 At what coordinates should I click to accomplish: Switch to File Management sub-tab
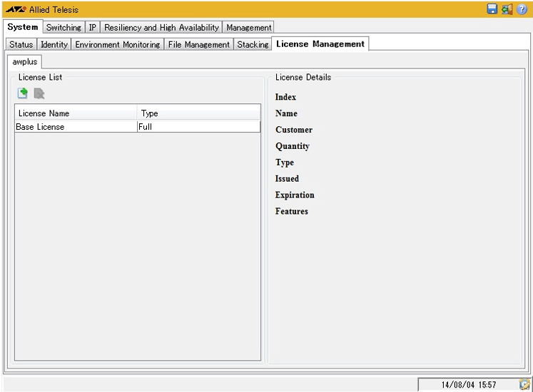pyautogui.click(x=199, y=44)
